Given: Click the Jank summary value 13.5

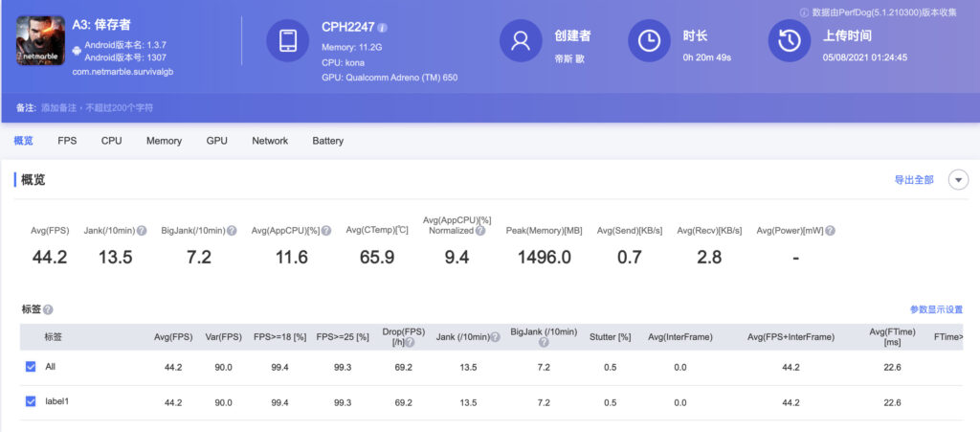Looking at the screenshot, I should [116, 257].
